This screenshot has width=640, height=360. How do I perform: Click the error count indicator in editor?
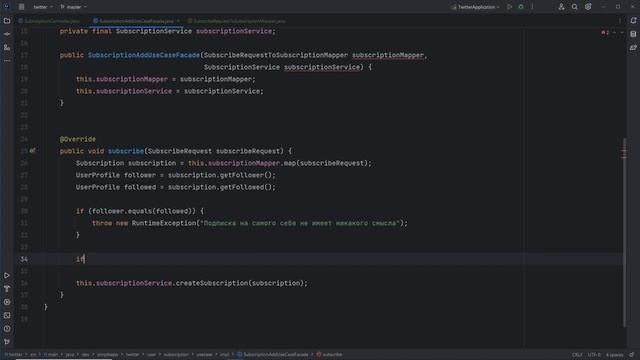(x=605, y=32)
